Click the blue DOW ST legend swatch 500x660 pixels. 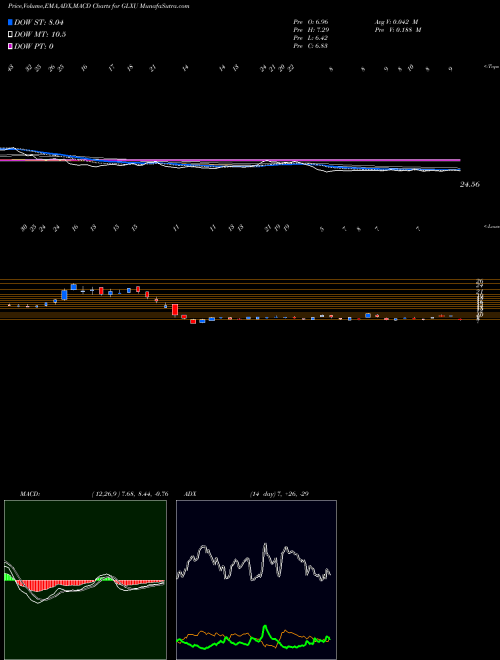click(11, 22)
